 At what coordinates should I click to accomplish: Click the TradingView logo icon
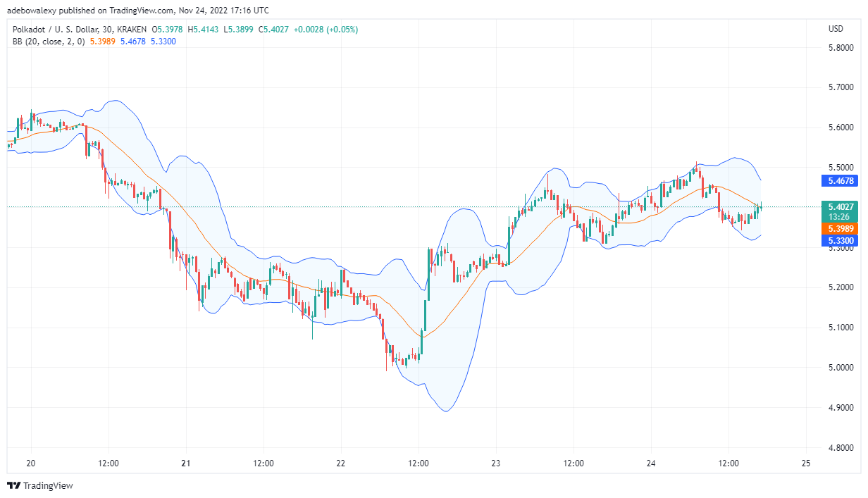click(x=15, y=485)
